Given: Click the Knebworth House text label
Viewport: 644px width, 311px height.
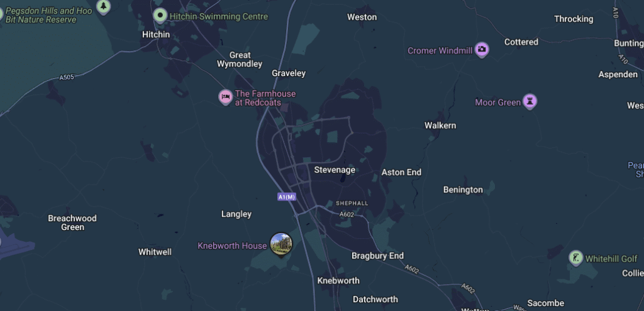Looking at the screenshot, I should pos(233,246).
